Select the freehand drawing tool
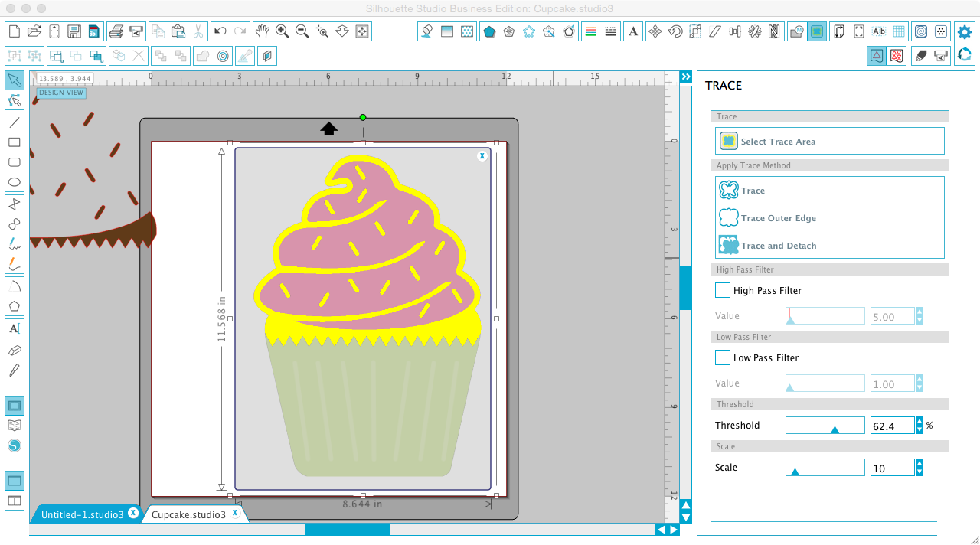The width and height of the screenshot is (980, 545). pyautogui.click(x=14, y=245)
